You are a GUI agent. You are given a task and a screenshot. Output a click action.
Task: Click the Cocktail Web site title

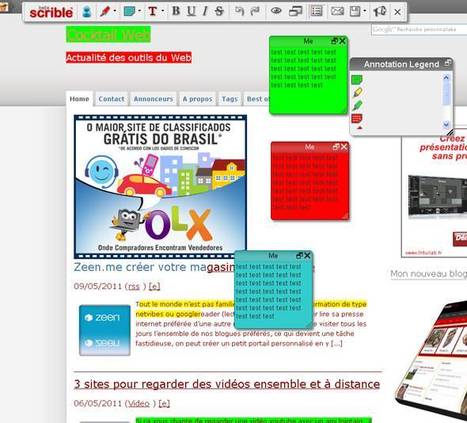108,35
